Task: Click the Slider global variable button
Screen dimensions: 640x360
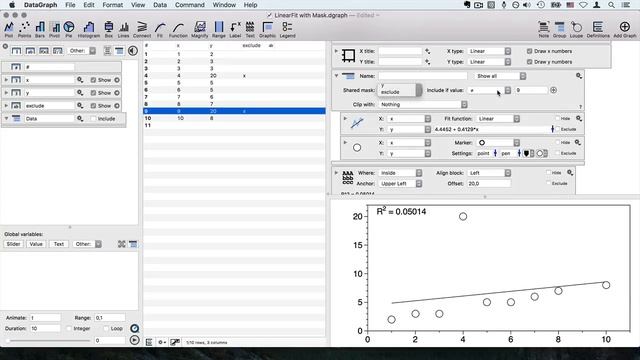Action: (13, 244)
